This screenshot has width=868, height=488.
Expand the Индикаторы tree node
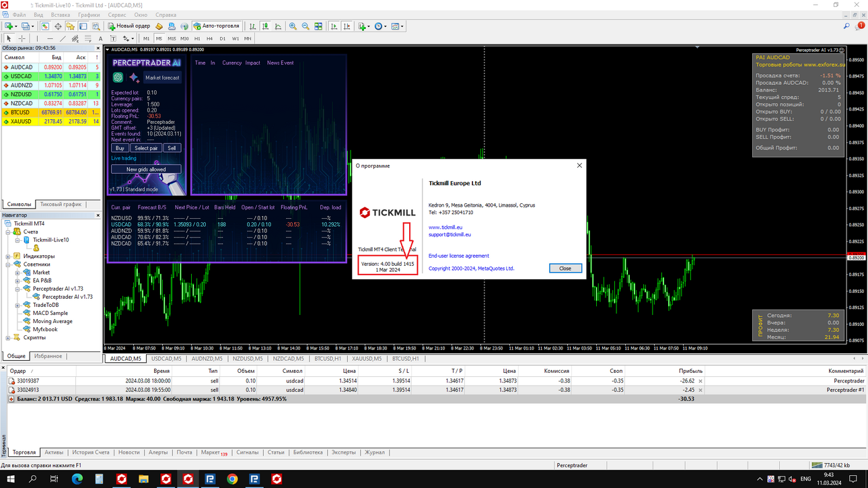click(x=8, y=256)
